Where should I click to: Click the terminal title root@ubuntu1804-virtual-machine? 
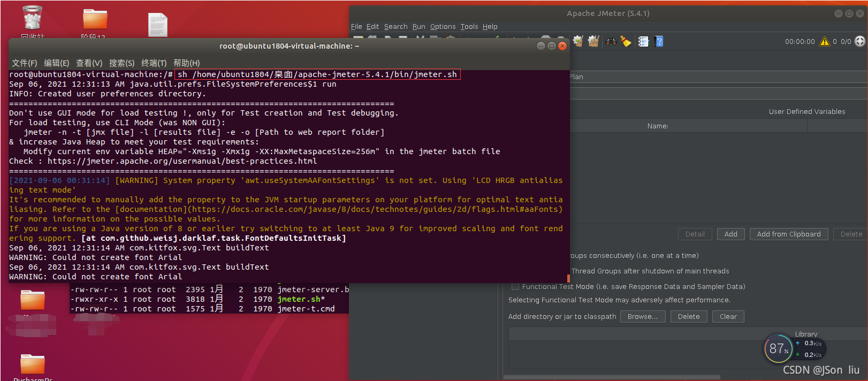click(289, 46)
